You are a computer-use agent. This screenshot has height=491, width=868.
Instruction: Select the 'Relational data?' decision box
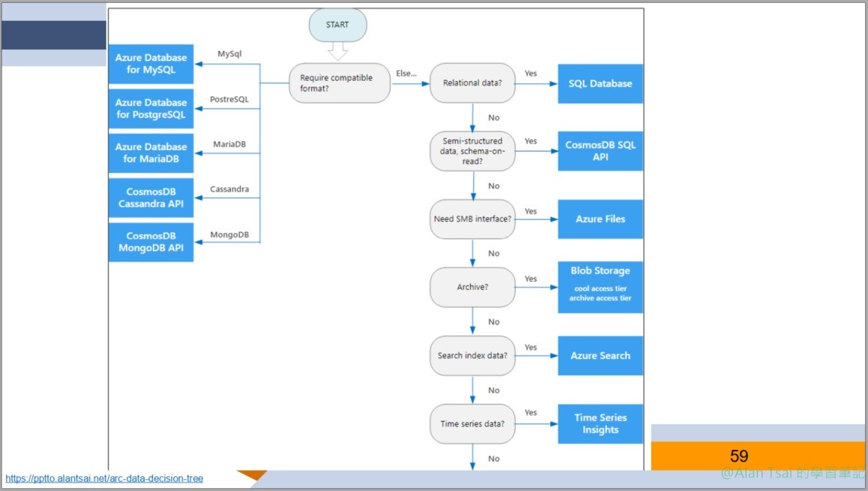coord(472,83)
